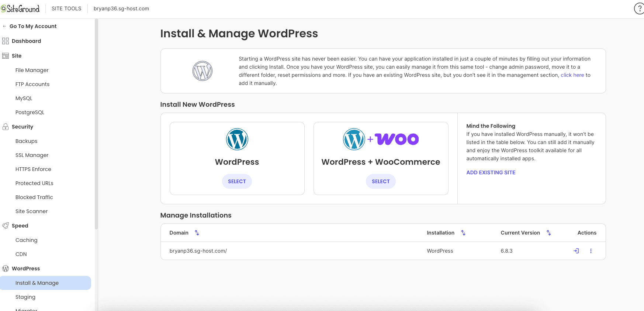The width and height of the screenshot is (644, 311).
Task: Sort table by Domain column arrows
Action: coord(197,233)
